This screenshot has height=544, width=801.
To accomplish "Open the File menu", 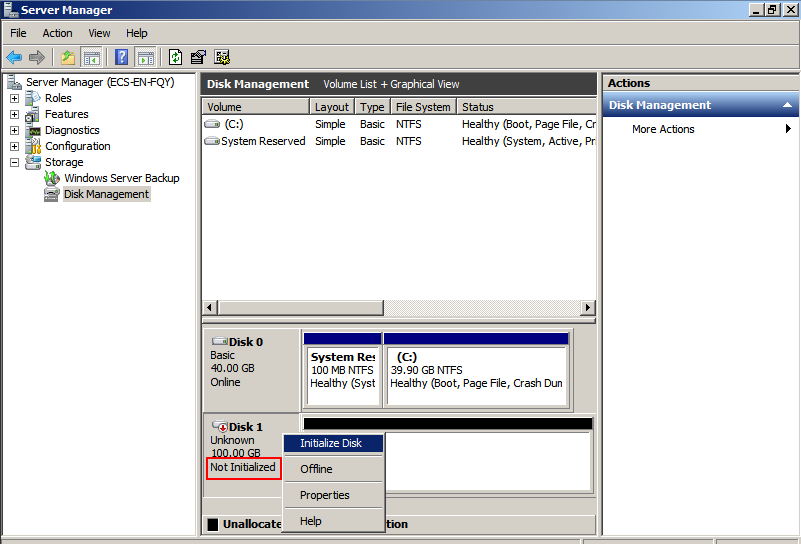I will pos(18,33).
